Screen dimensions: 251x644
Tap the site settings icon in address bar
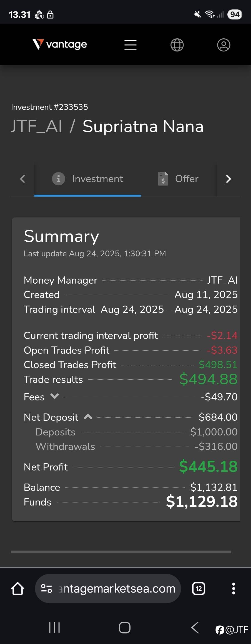(x=46, y=588)
